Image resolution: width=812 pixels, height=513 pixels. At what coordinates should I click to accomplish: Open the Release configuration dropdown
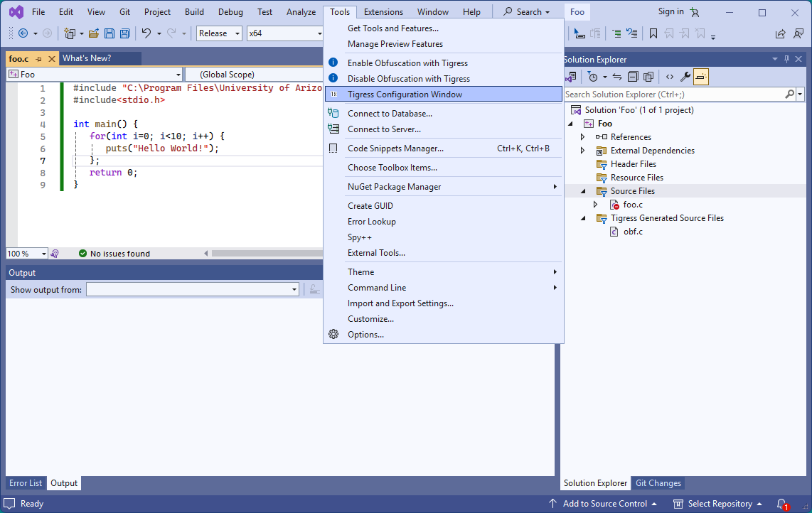tap(219, 33)
